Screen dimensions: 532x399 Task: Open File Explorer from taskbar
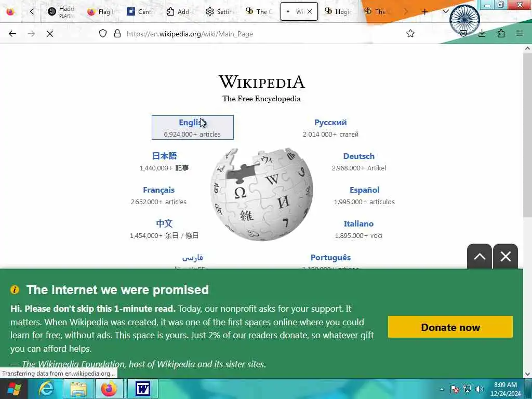[x=78, y=389]
